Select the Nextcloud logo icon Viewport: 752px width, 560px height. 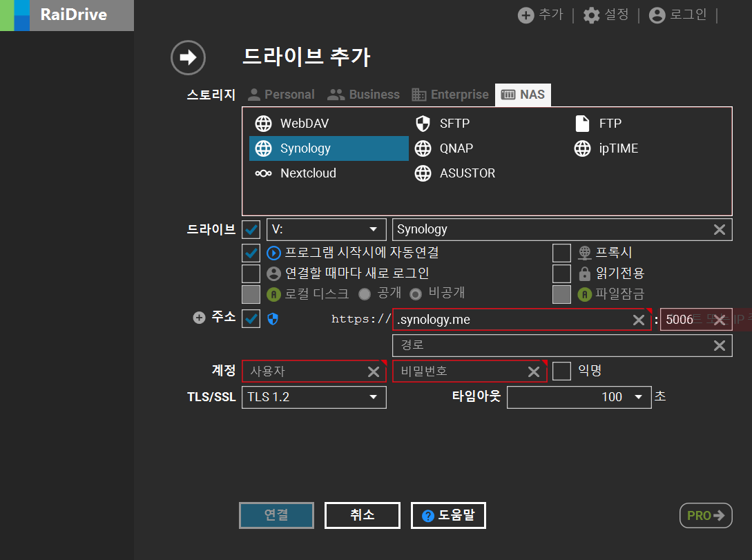click(263, 173)
